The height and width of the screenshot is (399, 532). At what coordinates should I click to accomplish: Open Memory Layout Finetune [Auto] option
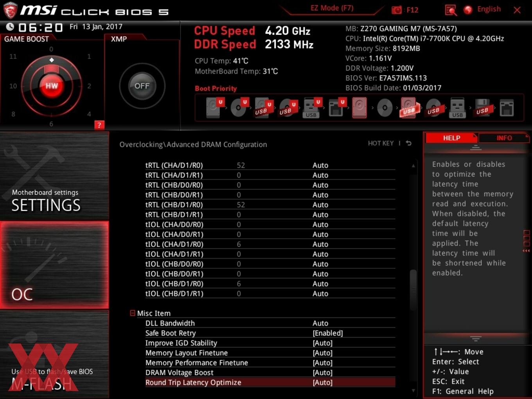coord(322,352)
